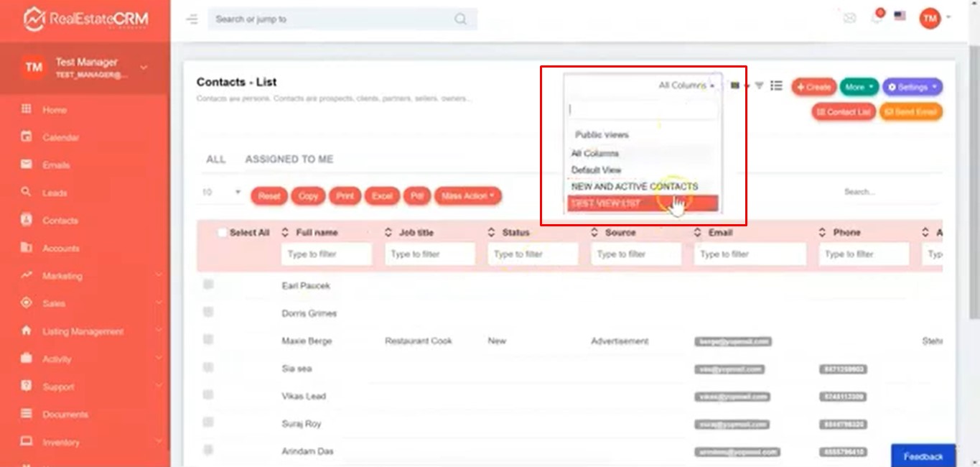Click the US flag language icon
Screen dimensions: 980x467
click(x=900, y=17)
